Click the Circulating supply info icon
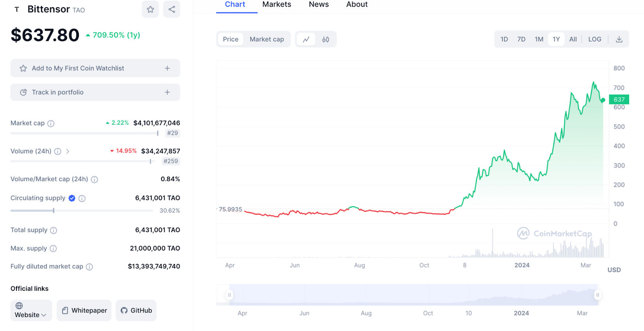 point(82,198)
